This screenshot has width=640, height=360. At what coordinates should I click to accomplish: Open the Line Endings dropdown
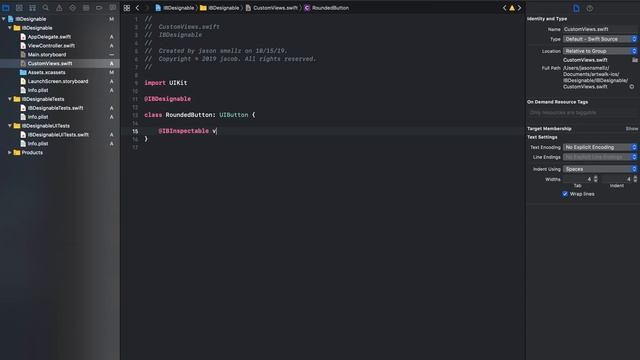[600, 157]
